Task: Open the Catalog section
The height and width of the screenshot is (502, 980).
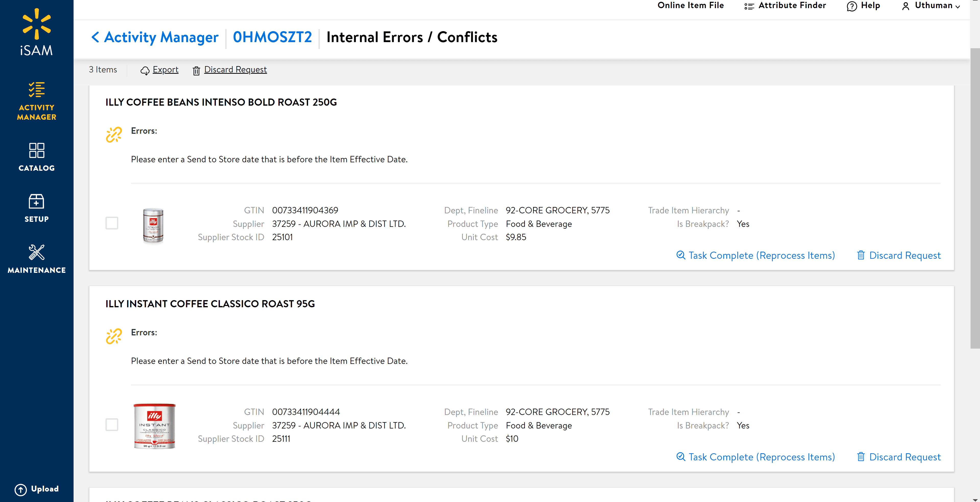Action: [x=37, y=157]
